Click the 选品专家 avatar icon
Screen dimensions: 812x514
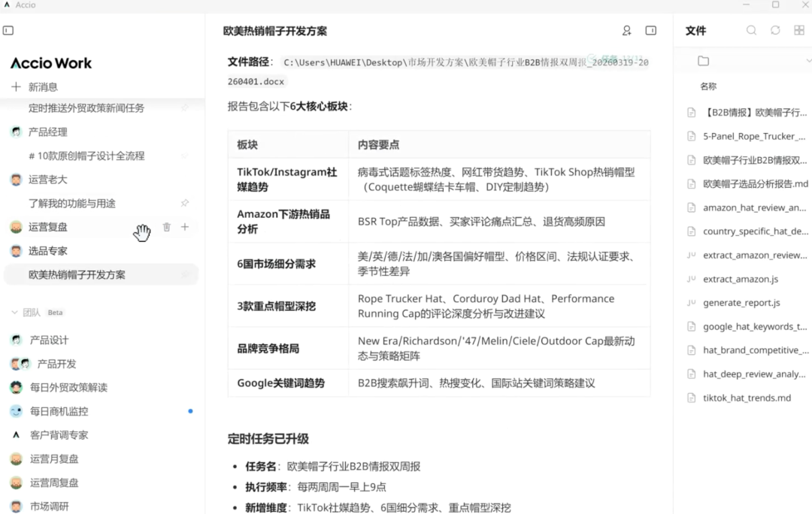point(16,250)
